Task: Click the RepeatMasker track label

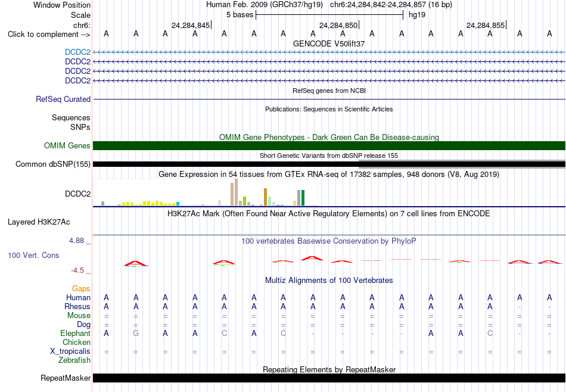Action: (x=66, y=378)
